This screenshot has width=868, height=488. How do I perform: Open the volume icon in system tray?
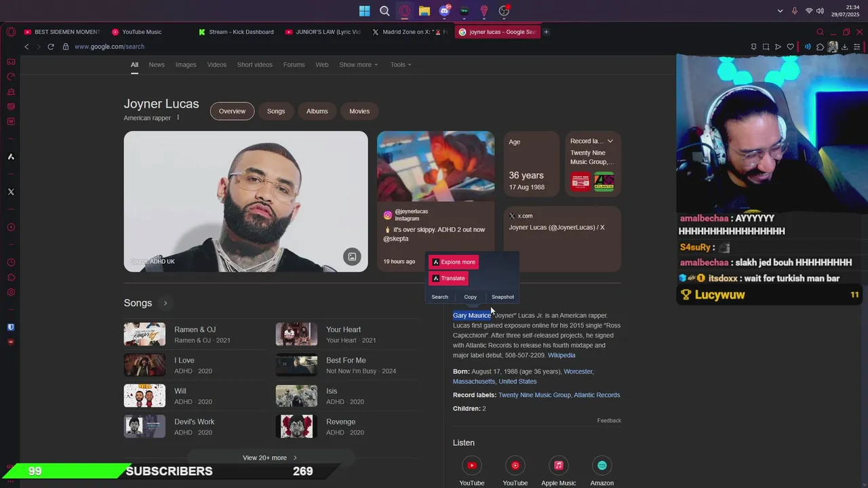pyautogui.click(x=820, y=11)
